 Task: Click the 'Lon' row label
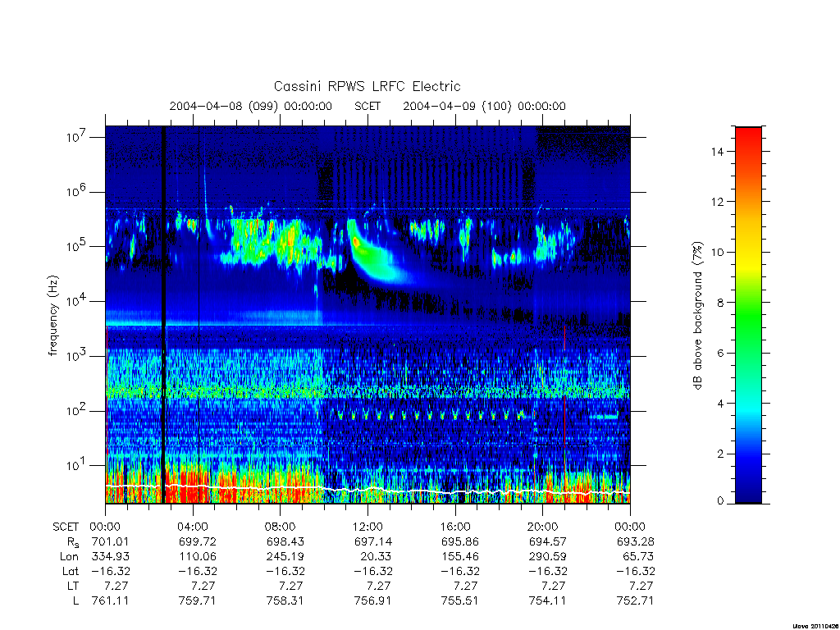point(69,557)
